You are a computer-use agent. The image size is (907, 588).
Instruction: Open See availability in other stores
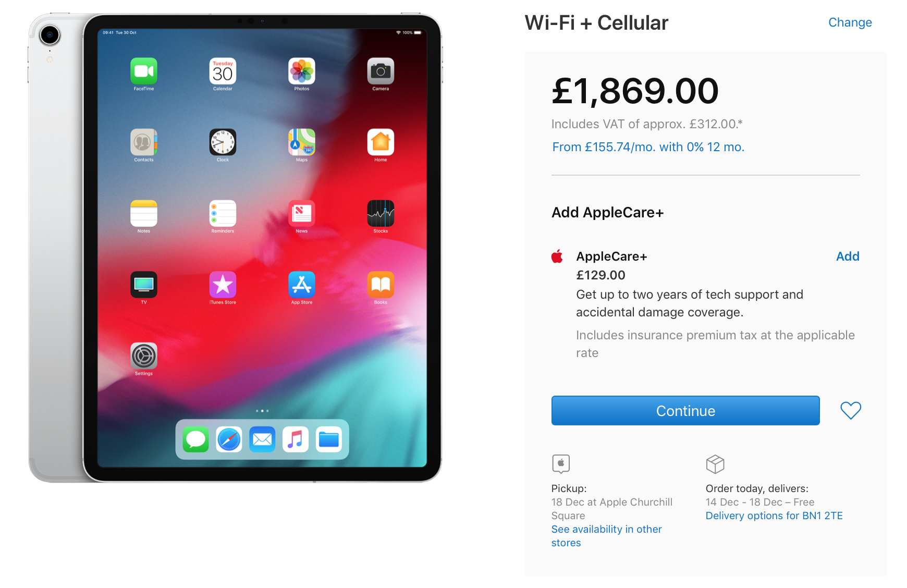pos(606,536)
